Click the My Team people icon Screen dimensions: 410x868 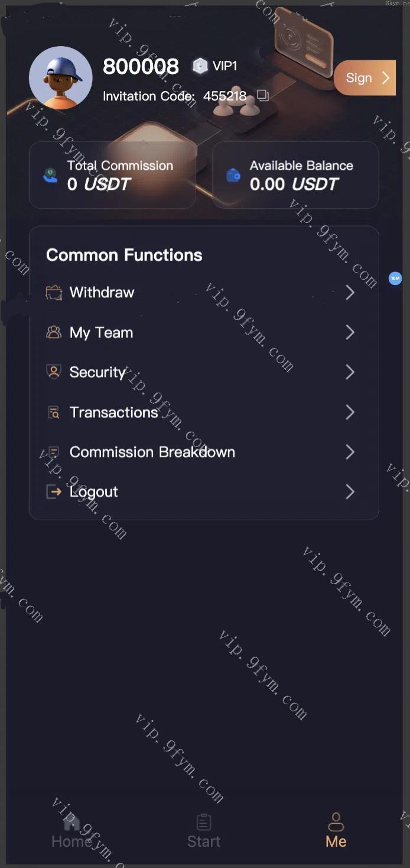pos(54,332)
